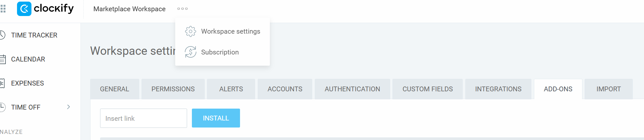The width and height of the screenshot is (644, 140).
Task: Switch to the General tab
Action: point(115,89)
